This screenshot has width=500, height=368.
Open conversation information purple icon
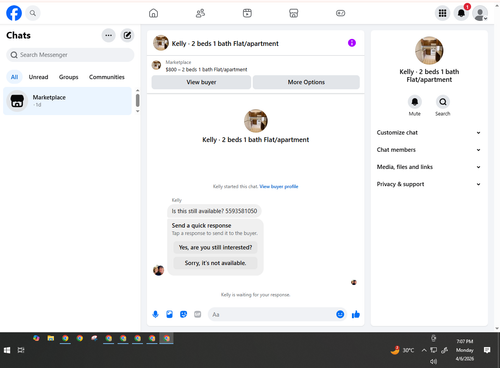tap(352, 43)
